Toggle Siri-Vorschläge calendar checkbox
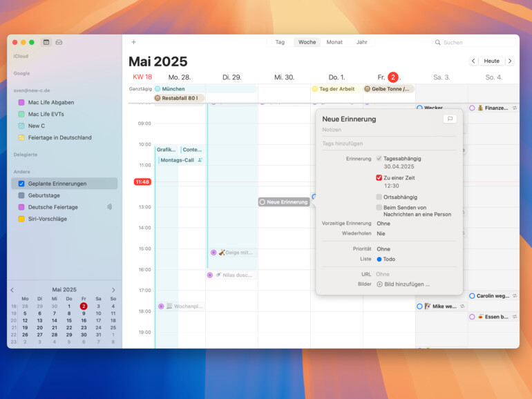This screenshot has width=532, height=399. [21, 219]
